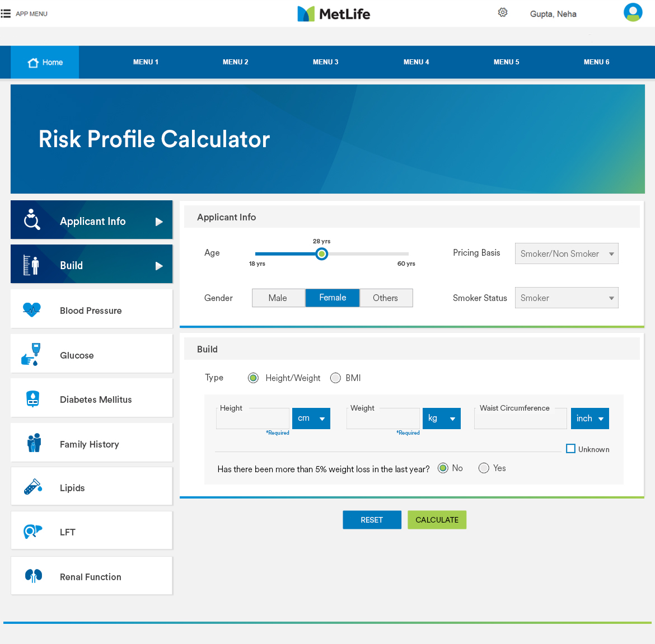Open the Family History icon
The height and width of the screenshot is (644, 655).
(x=34, y=443)
